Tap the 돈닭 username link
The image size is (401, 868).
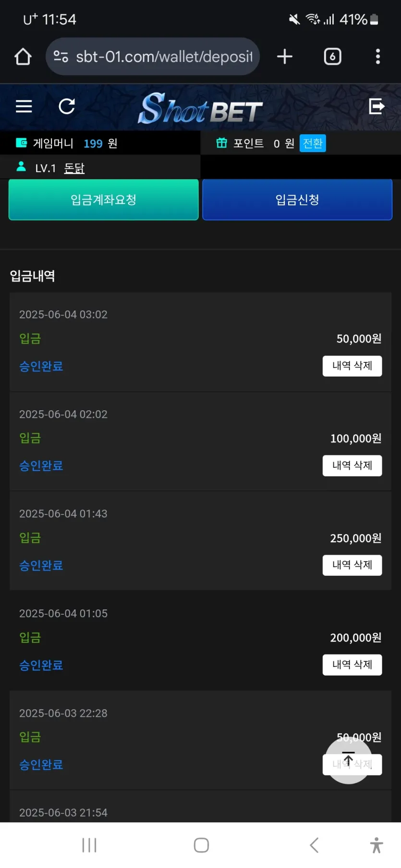pyautogui.click(x=74, y=168)
